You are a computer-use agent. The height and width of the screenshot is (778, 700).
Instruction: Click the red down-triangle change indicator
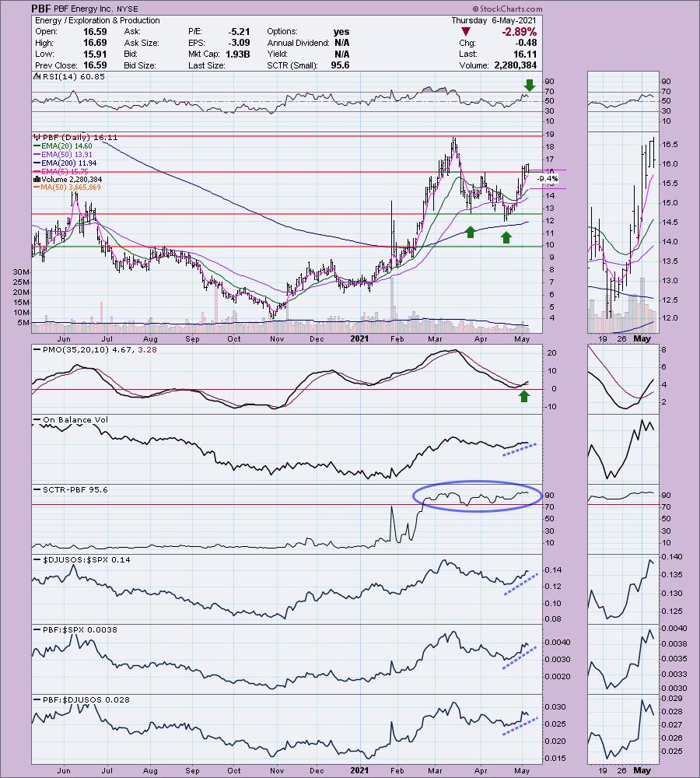pos(465,32)
